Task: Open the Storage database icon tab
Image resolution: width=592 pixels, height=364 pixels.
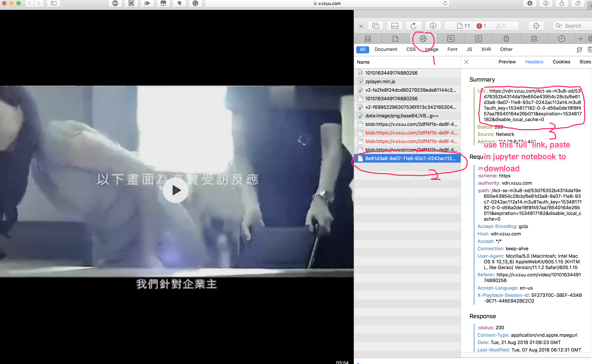Action: pos(534,38)
